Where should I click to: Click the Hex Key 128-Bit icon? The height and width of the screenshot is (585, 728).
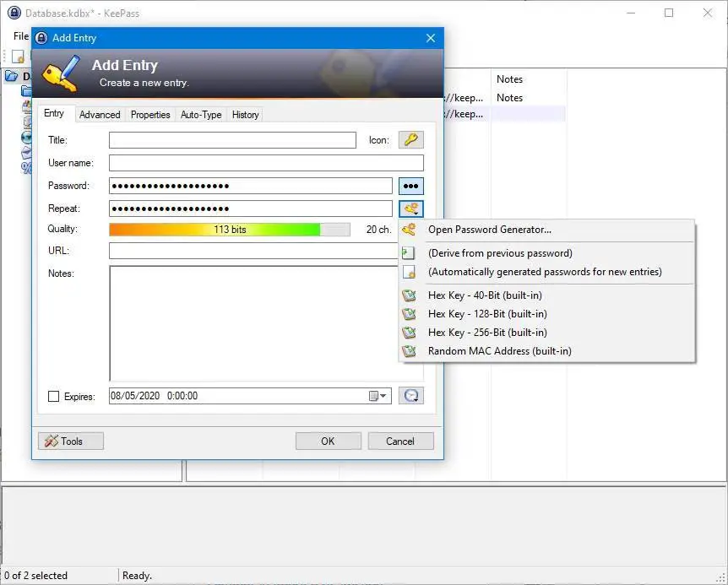tap(409, 314)
